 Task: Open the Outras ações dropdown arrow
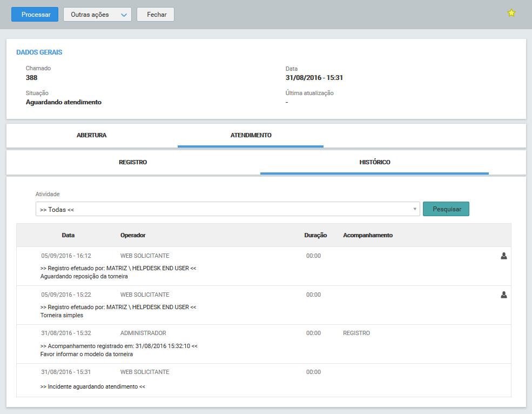tap(123, 15)
